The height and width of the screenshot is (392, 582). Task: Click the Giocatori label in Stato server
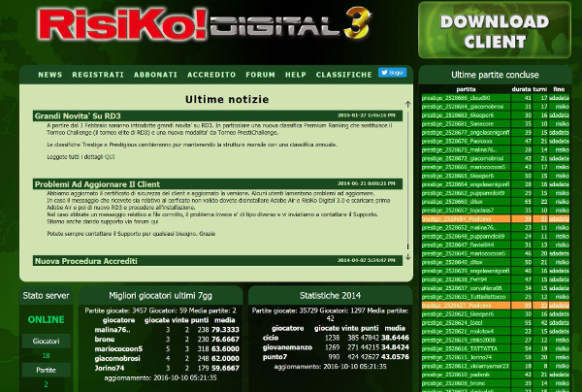tap(46, 342)
